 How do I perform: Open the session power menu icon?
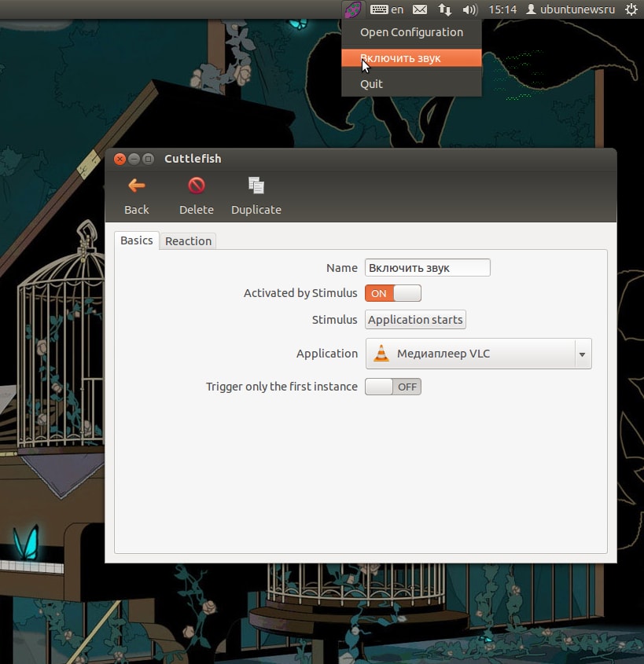(x=631, y=9)
